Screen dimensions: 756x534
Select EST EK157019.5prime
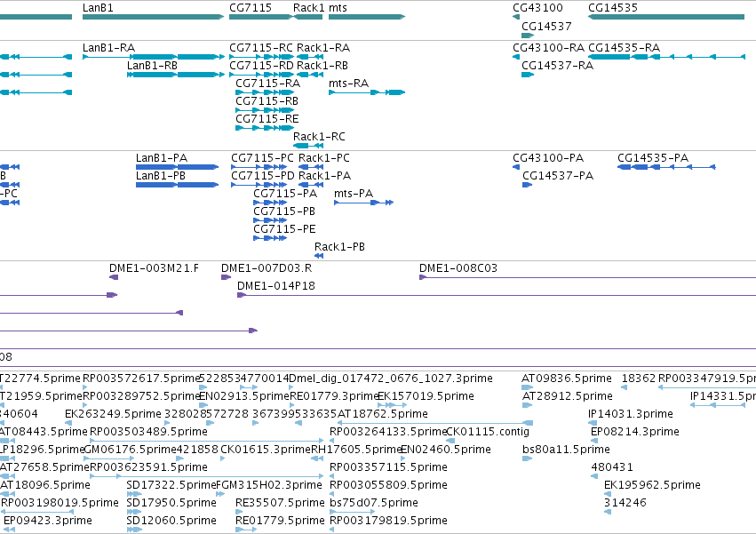point(392,405)
